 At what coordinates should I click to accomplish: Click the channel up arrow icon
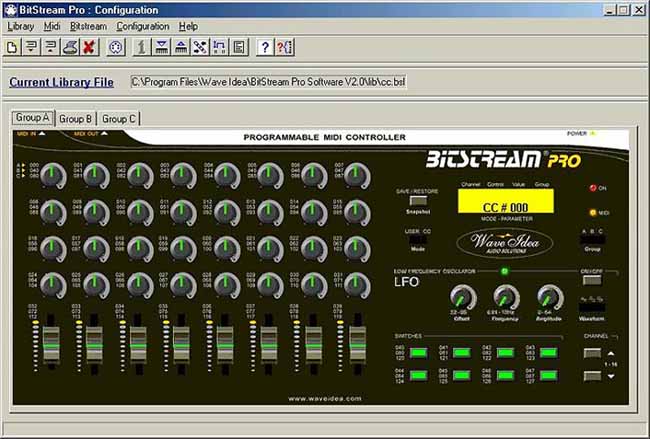pos(611,354)
